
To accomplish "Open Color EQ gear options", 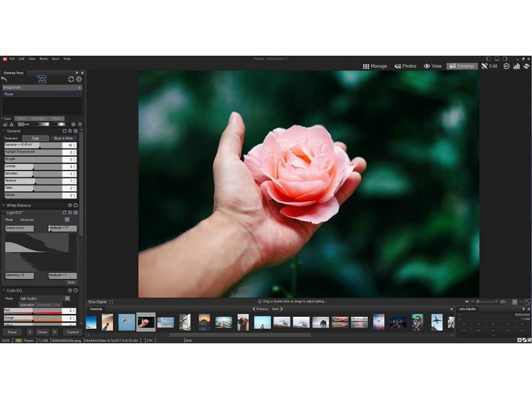I will 70,291.
